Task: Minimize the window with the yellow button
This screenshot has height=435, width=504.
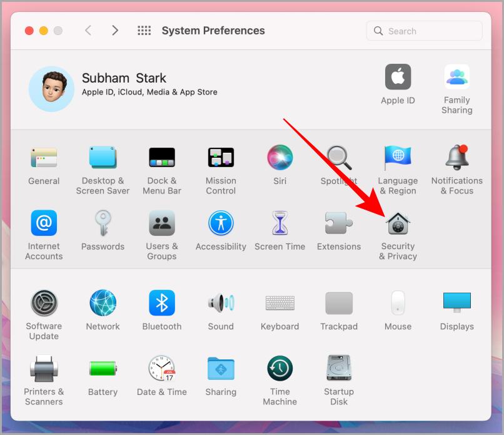Action: coord(43,31)
